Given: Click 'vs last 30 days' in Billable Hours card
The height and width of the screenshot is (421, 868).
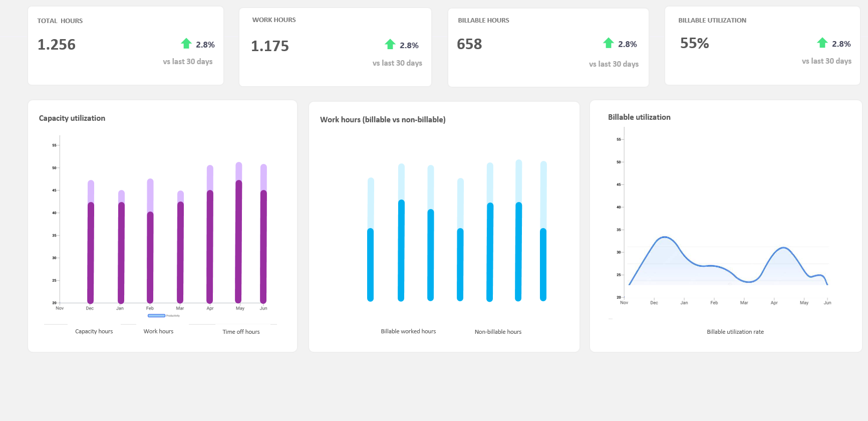Looking at the screenshot, I should [614, 64].
